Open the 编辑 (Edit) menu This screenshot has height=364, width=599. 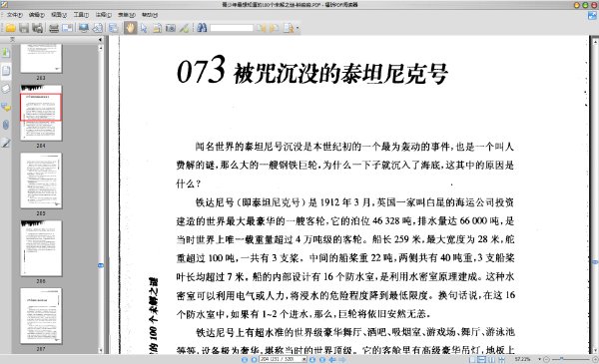tap(37, 15)
